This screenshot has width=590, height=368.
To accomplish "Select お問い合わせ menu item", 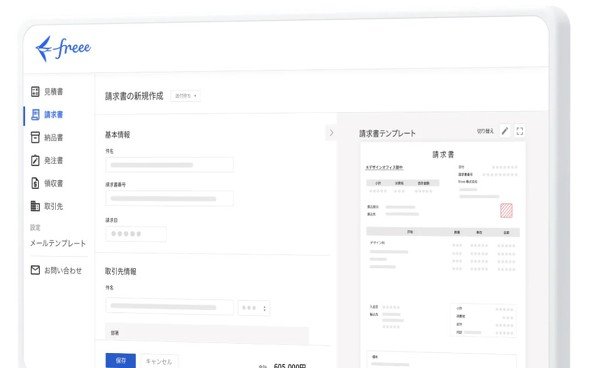I will [63, 270].
